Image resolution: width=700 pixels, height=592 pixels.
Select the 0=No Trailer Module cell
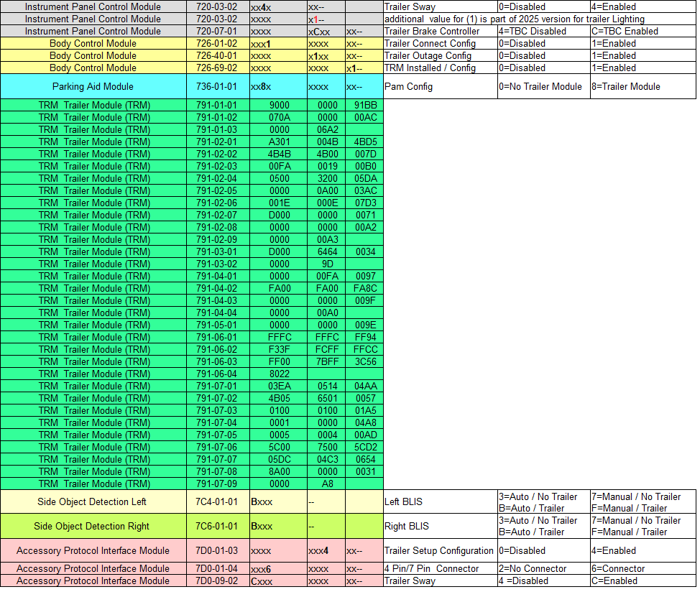pyautogui.click(x=544, y=86)
